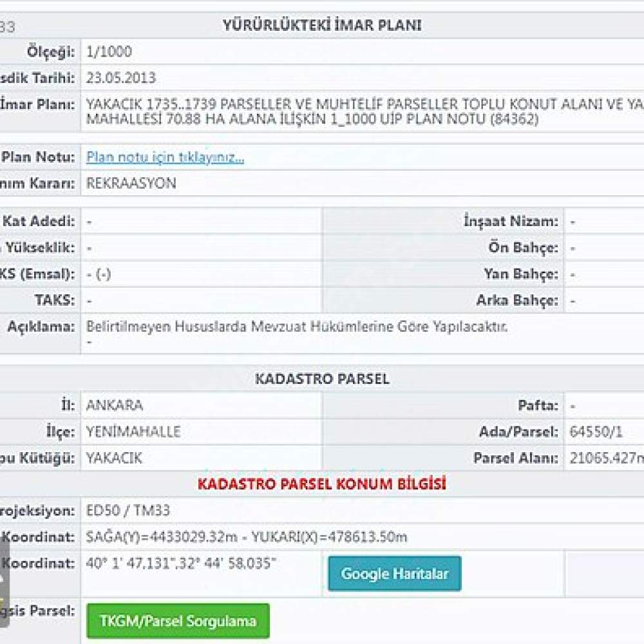Click the Pafta label
The image size is (644, 644).
(538, 405)
